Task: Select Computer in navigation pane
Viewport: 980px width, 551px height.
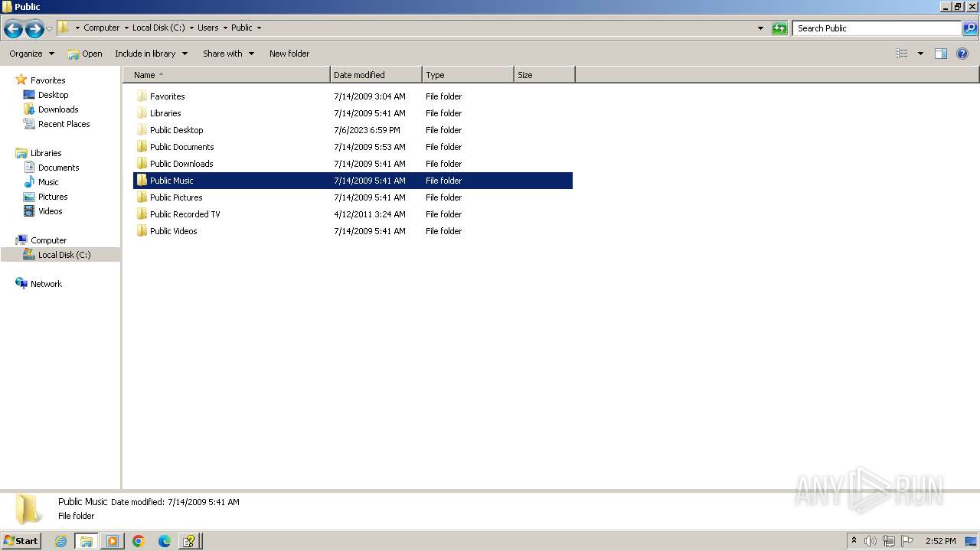Action: tap(41, 240)
